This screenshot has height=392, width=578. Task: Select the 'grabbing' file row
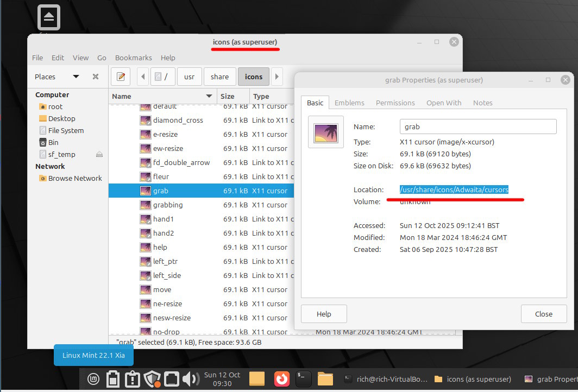point(201,205)
